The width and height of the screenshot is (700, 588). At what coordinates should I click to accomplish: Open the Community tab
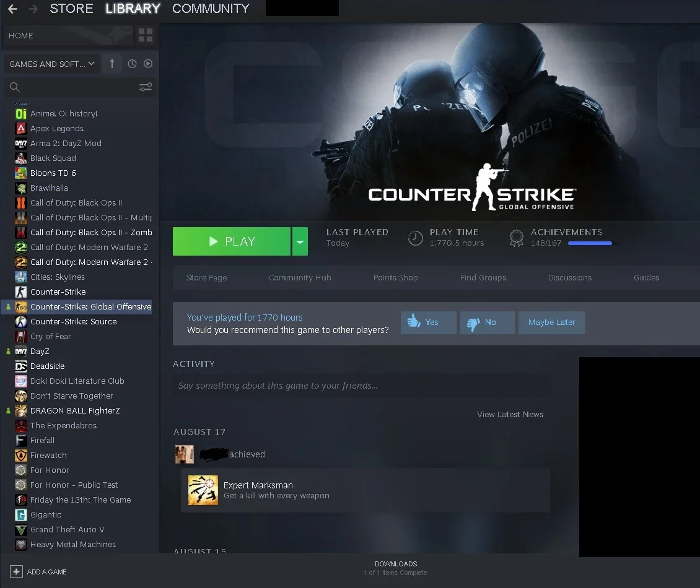211,9
